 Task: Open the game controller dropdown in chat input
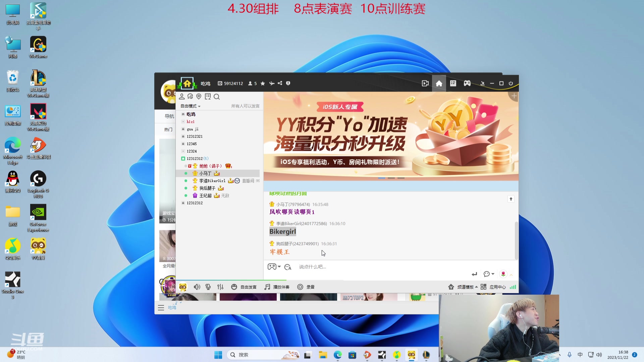click(x=274, y=267)
